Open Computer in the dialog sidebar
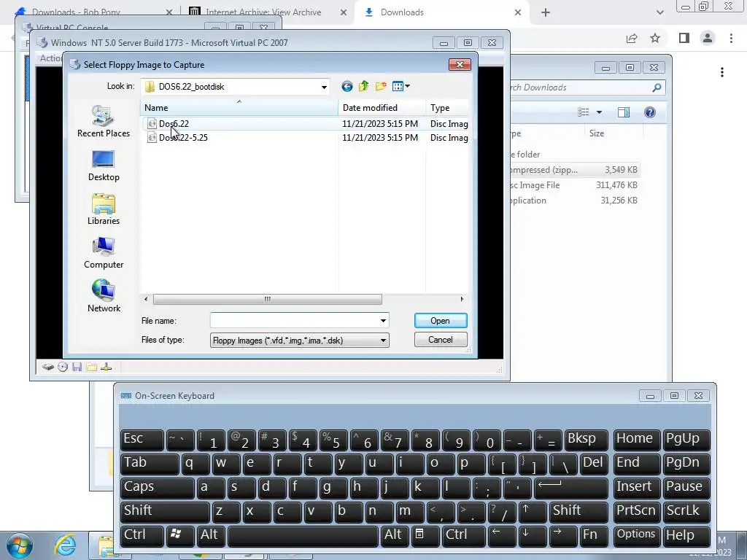 pyautogui.click(x=104, y=253)
